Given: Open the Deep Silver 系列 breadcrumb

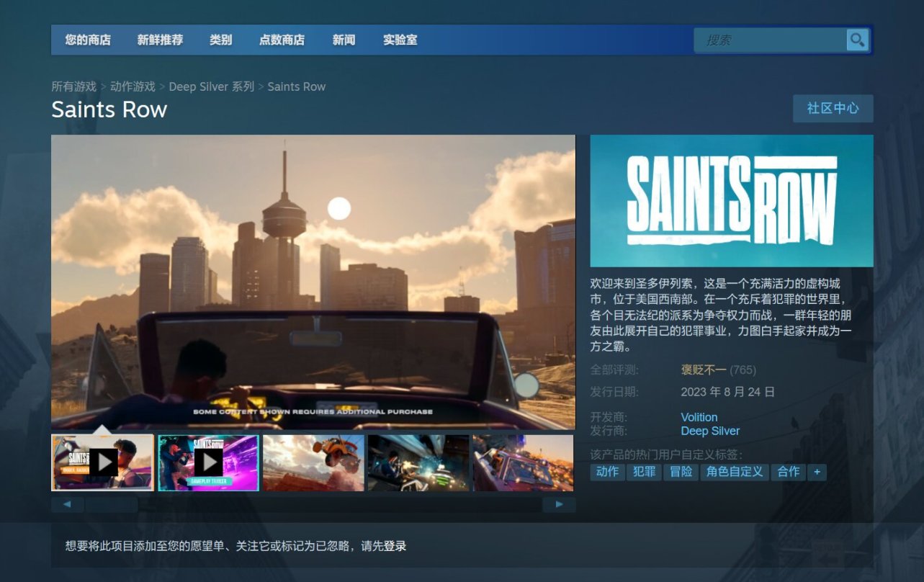Looking at the screenshot, I should click(x=211, y=86).
